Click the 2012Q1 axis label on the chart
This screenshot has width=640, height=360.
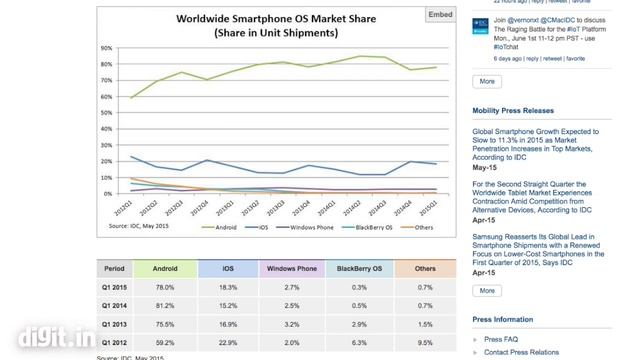point(123,208)
